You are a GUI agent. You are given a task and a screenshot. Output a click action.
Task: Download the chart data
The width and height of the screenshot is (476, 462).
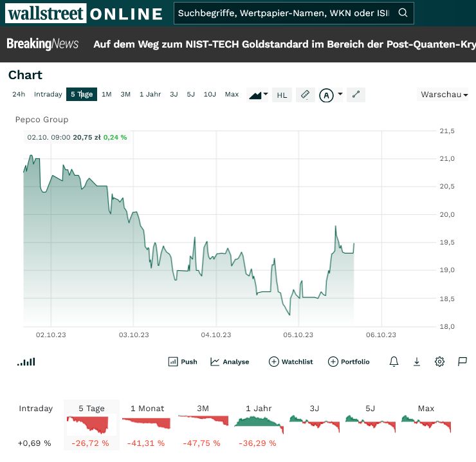pyautogui.click(x=417, y=362)
